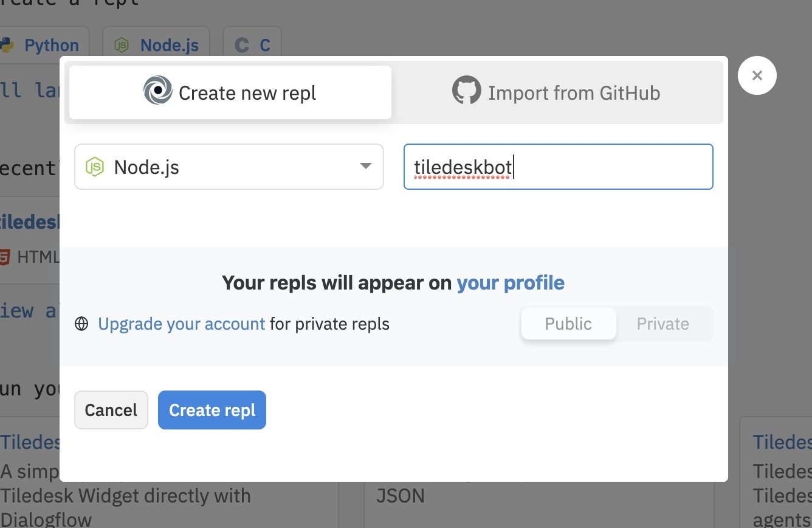Click the C language icon chip
The height and width of the screenshot is (528, 812).
(243, 45)
